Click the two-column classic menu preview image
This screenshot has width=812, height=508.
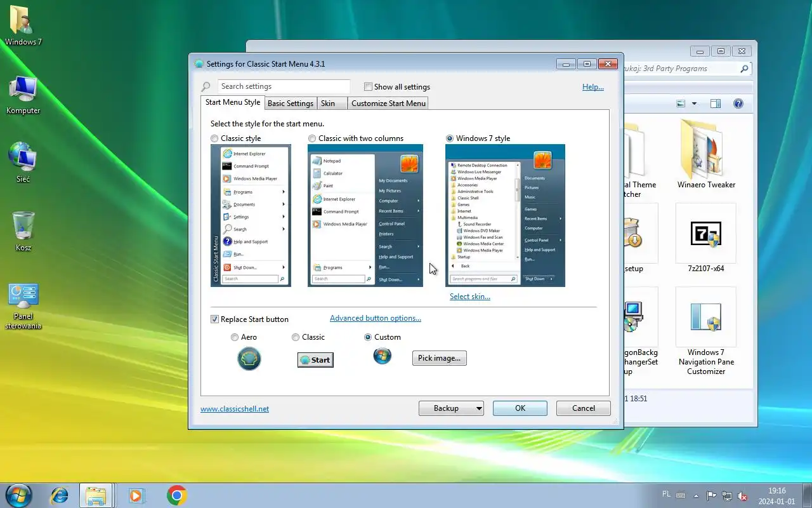[x=365, y=215]
